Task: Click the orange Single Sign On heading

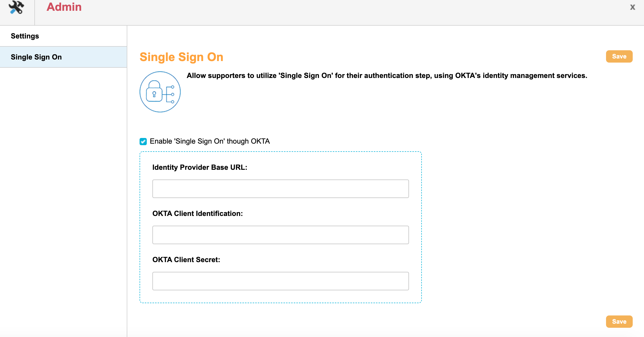Action: 181,57
